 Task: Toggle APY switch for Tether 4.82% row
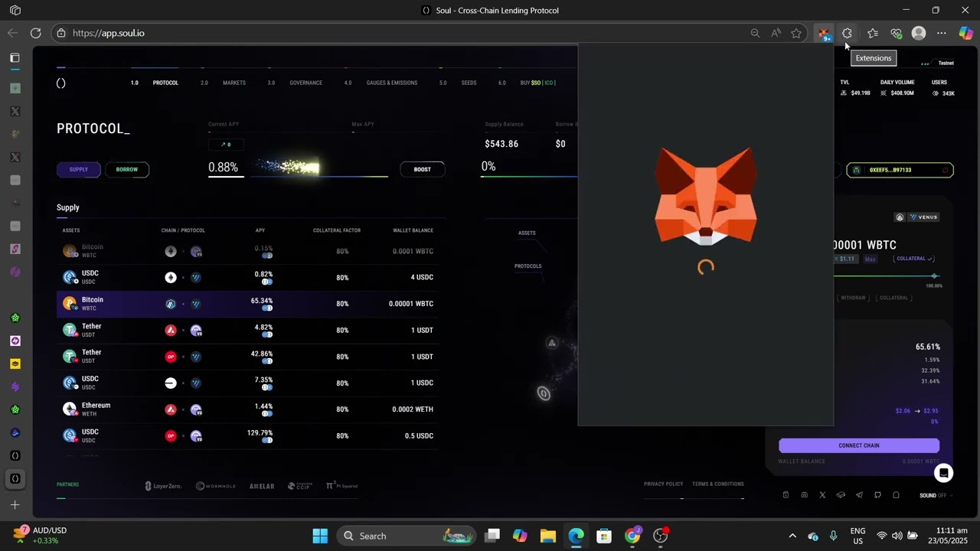click(267, 334)
